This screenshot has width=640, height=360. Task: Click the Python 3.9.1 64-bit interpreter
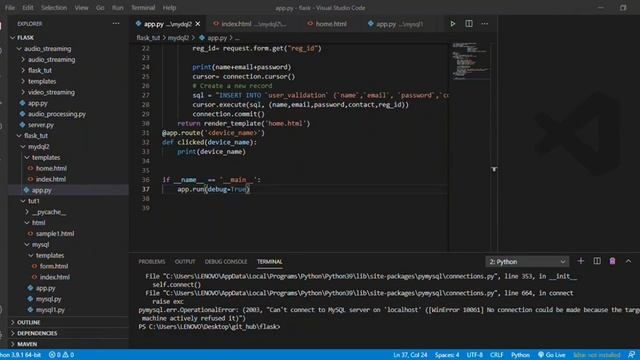click(20, 355)
